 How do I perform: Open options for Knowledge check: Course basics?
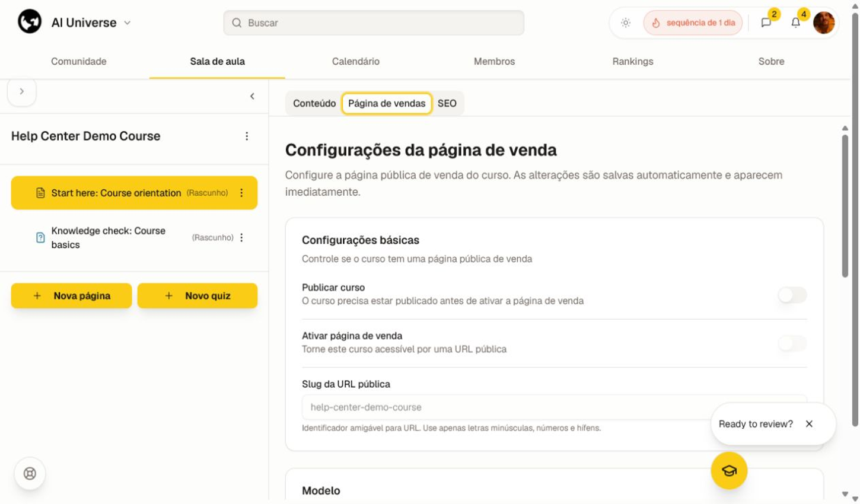(241, 238)
